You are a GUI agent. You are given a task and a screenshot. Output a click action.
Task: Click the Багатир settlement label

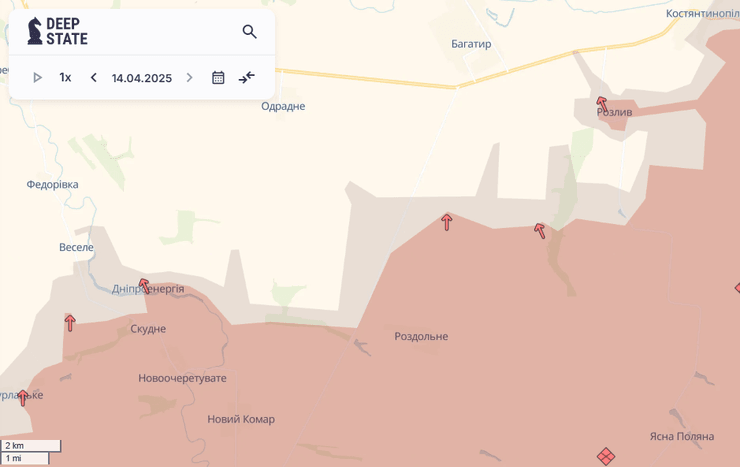point(471,44)
